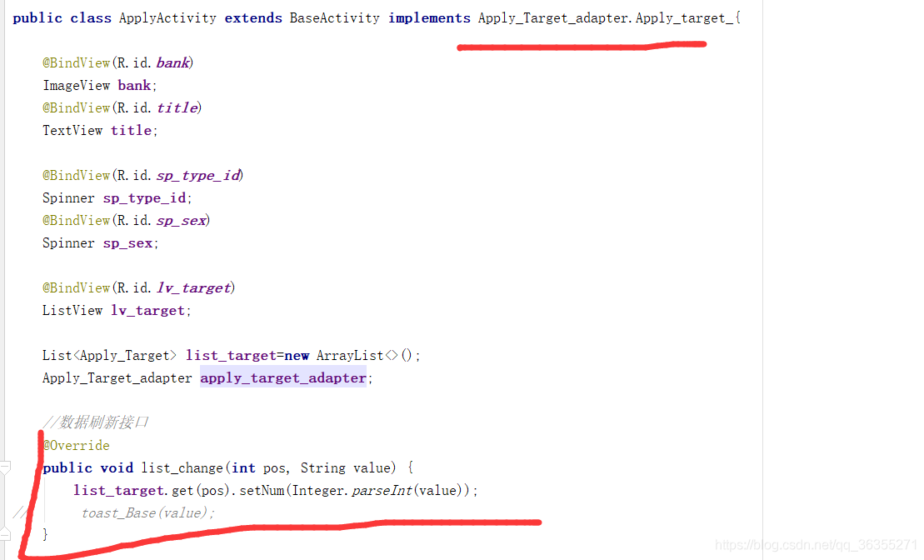924x560 pixels.
Task: Click the List<Apply_Target> type
Action: (109, 356)
